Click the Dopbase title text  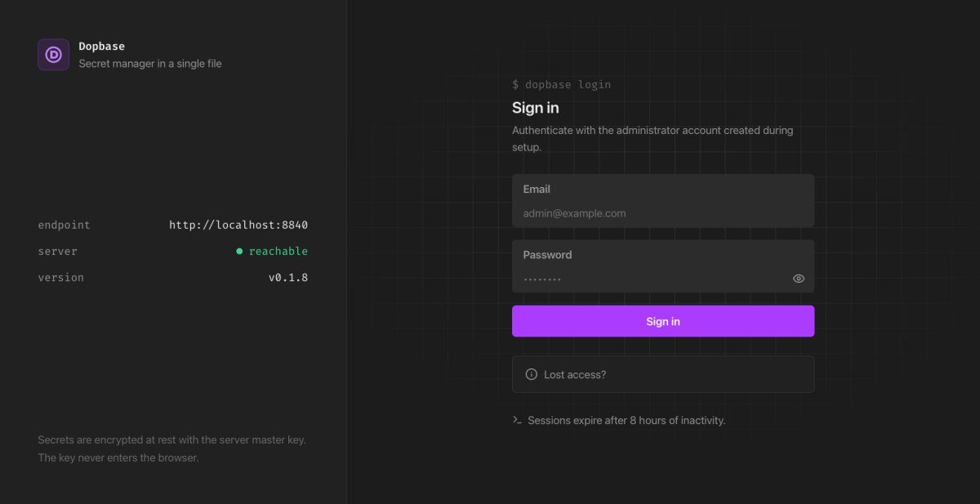(102, 47)
